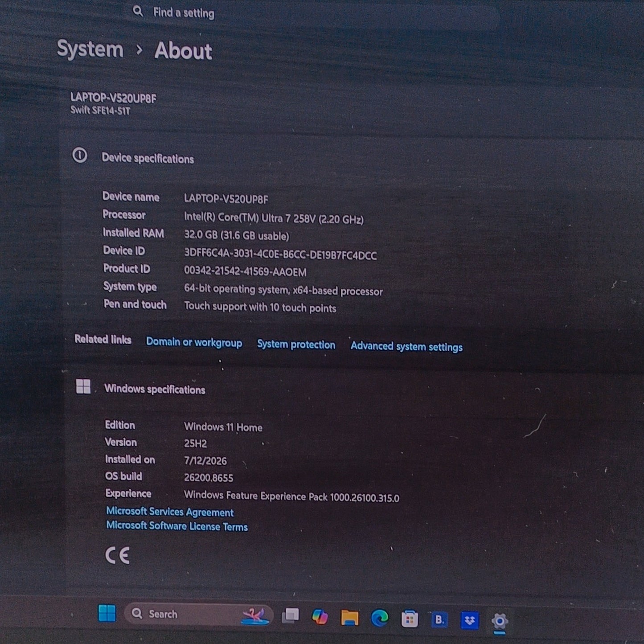Image resolution: width=644 pixels, height=644 pixels.
Task: Click the Settings gear in the taskbar
Action: tap(500, 621)
